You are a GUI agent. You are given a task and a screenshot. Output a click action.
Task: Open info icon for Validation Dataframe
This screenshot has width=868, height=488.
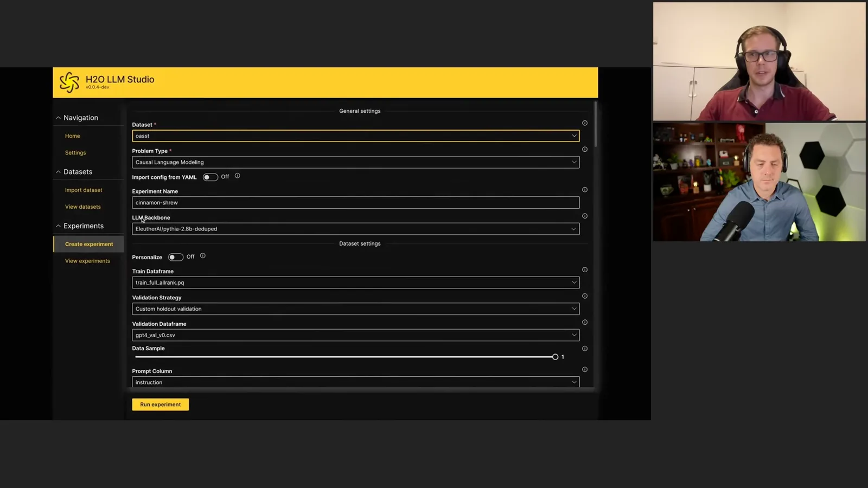tap(585, 322)
